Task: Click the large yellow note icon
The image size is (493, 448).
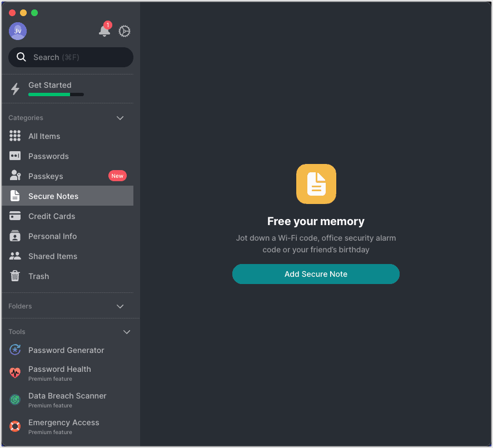Action: (x=316, y=184)
